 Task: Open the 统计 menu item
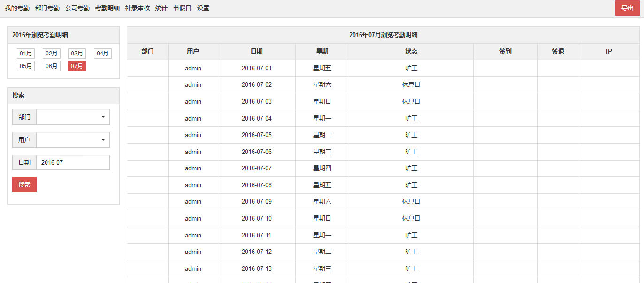[161, 8]
